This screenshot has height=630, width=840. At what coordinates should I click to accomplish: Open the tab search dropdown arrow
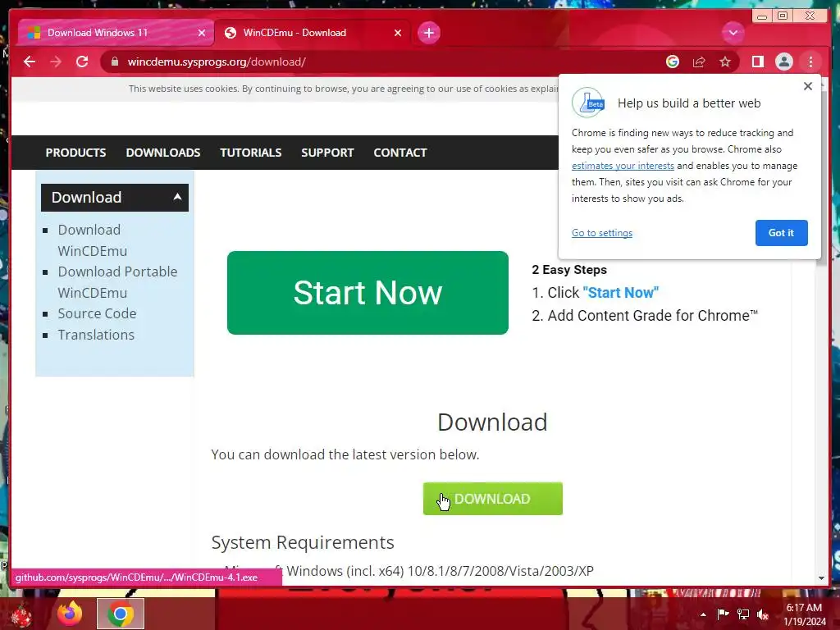click(733, 33)
